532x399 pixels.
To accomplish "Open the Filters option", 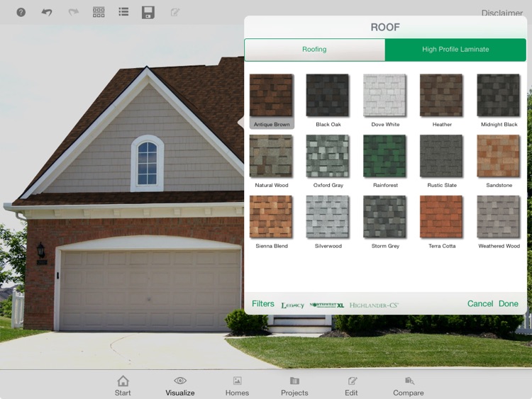I will (x=263, y=304).
